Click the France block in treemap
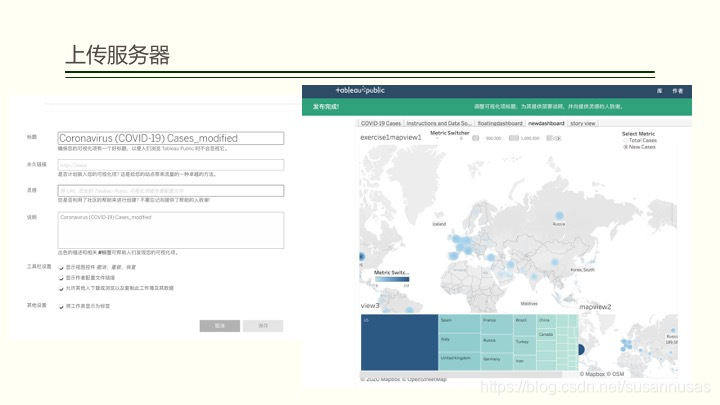This screenshot has width=720, height=405. coord(497,324)
